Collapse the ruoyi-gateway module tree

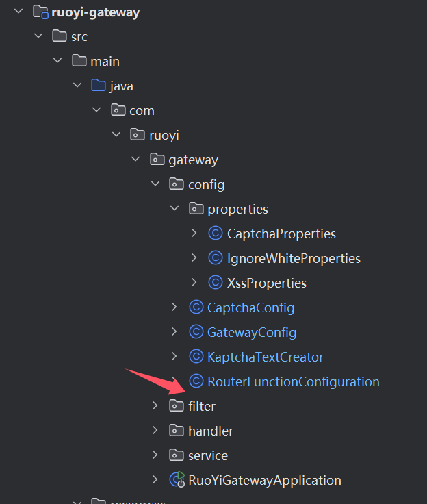19,12
